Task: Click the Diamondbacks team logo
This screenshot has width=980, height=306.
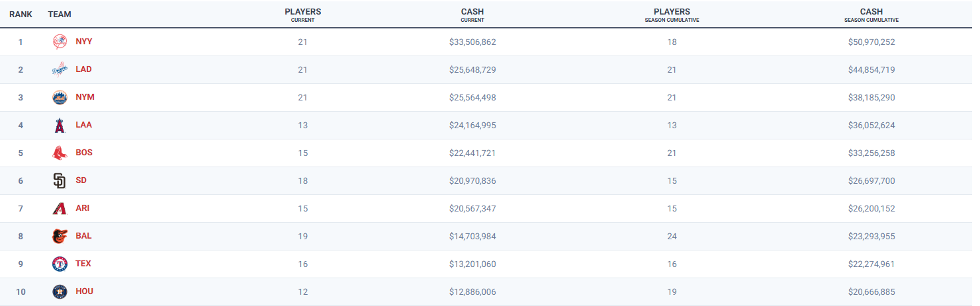Action: point(60,208)
